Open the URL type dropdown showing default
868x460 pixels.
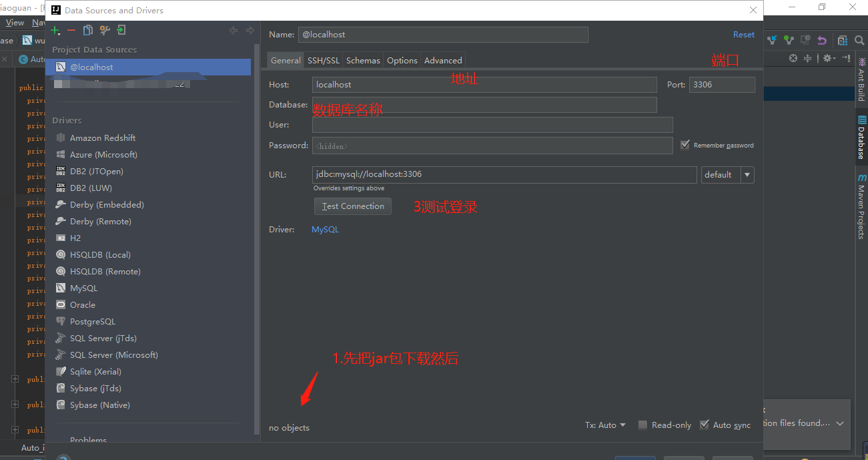point(727,174)
